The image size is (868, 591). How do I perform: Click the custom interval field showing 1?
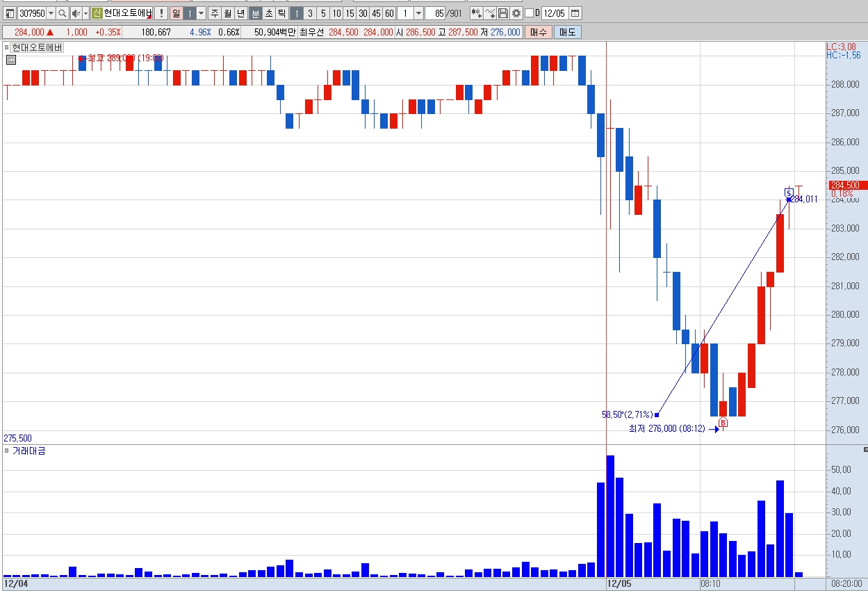[x=405, y=13]
